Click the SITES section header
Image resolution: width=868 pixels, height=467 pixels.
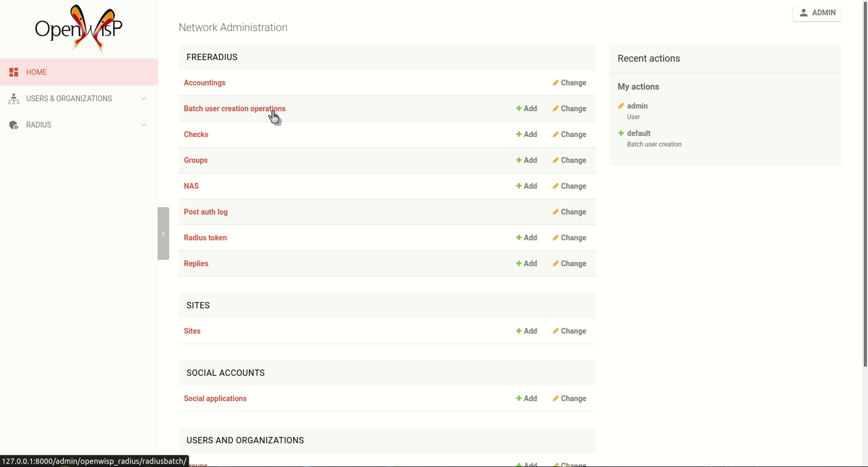pyautogui.click(x=387, y=305)
